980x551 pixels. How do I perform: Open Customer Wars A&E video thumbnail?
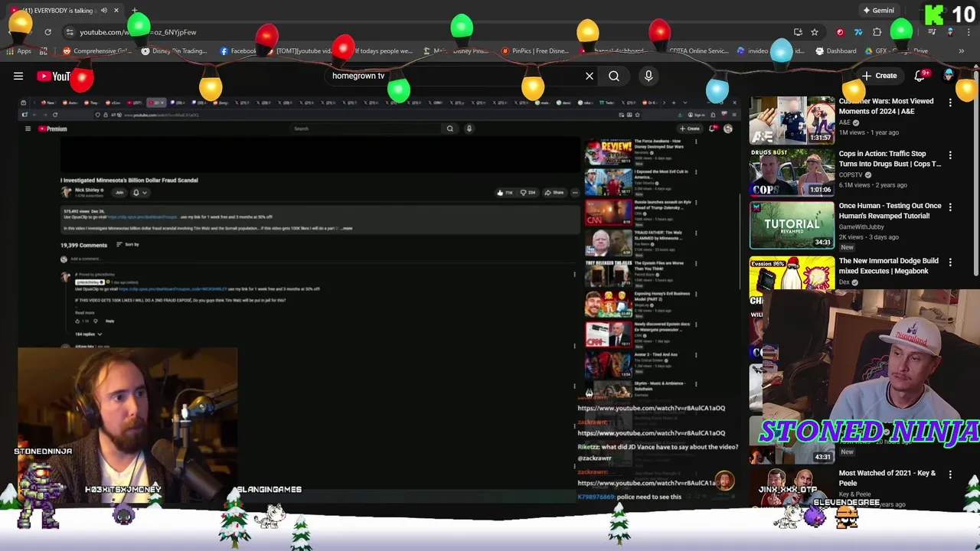(792, 119)
